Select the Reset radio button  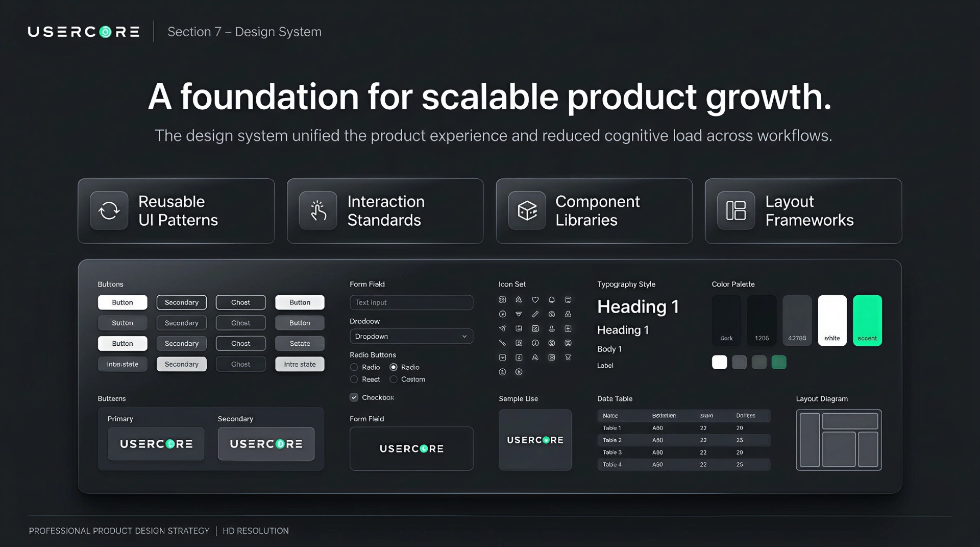click(x=354, y=379)
